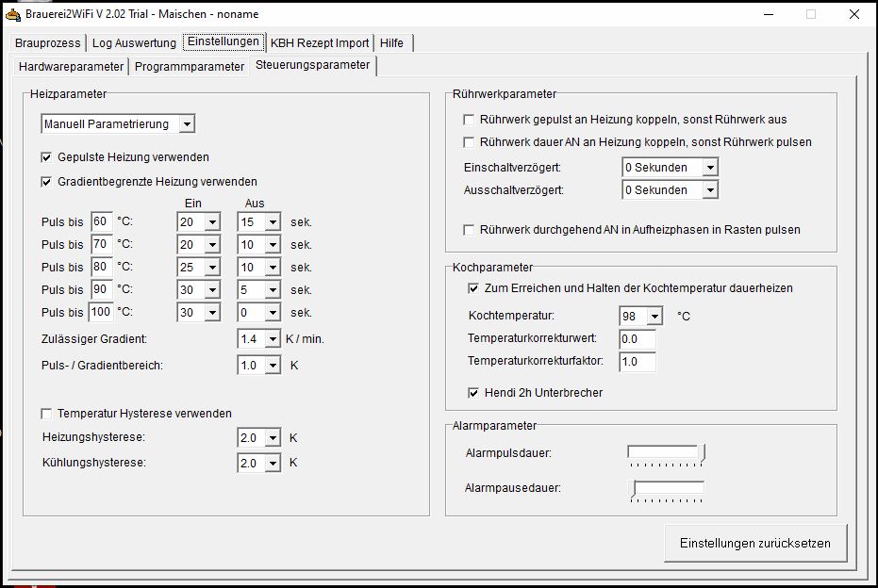Check 'Rührwerk gepulst an Heizung koppeln' option
Image resolution: width=878 pixels, height=588 pixels.
point(469,120)
